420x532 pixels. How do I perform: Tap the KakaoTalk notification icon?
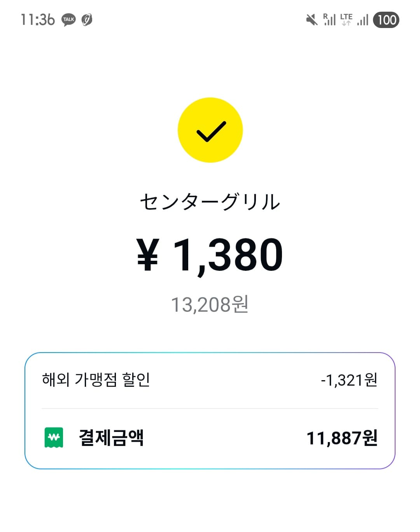68,19
